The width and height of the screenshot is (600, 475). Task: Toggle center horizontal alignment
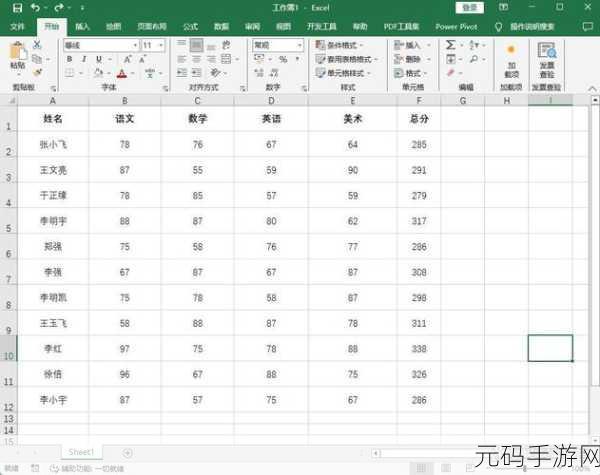point(196,59)
